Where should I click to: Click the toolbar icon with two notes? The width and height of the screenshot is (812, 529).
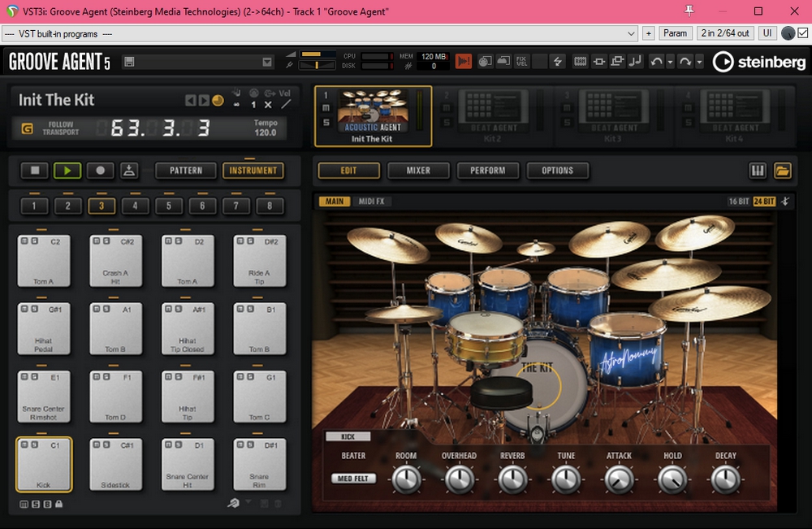point(635,62)
